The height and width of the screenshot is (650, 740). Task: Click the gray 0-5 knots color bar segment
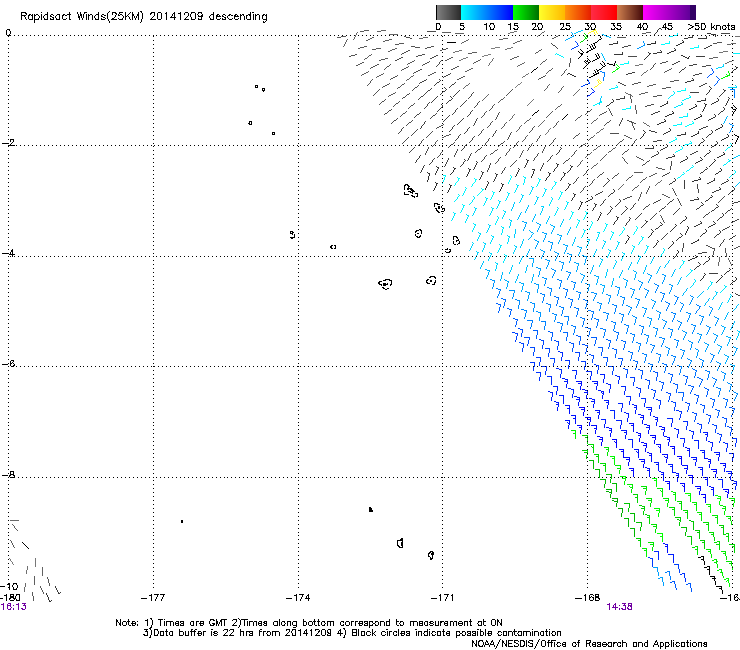[448, 12]
